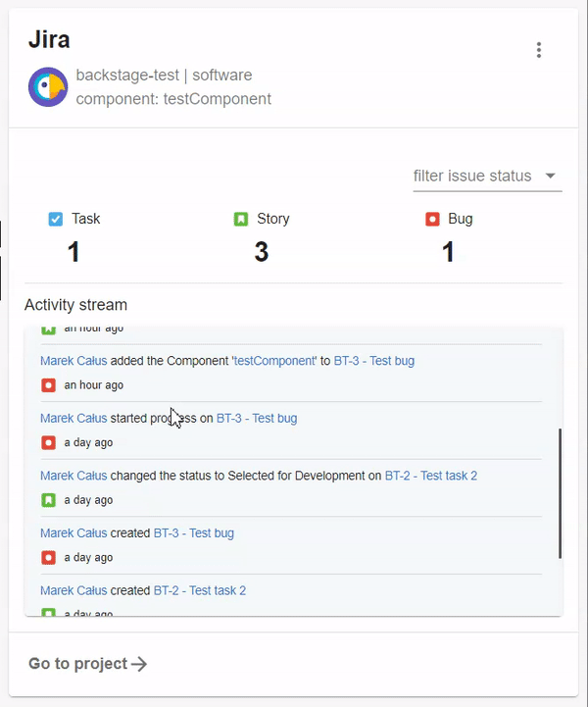Click the arrow icon beside Go to project

point(139,664)
